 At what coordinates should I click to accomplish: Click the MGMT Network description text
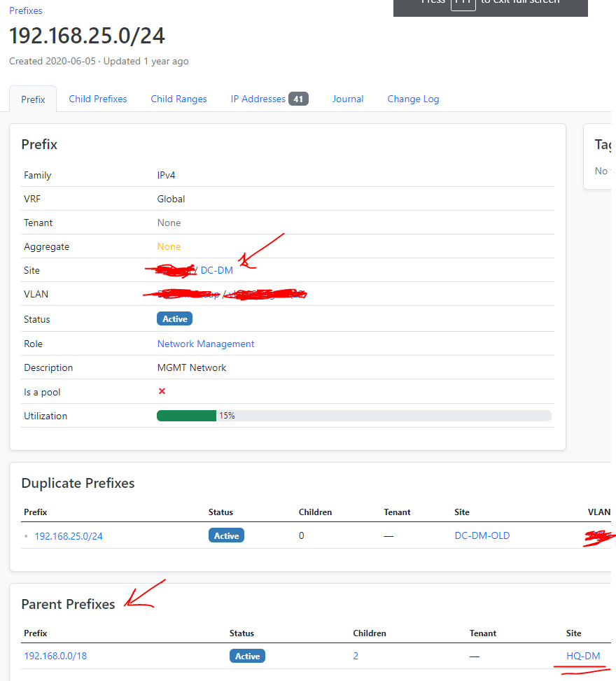[x=192, y=368]
